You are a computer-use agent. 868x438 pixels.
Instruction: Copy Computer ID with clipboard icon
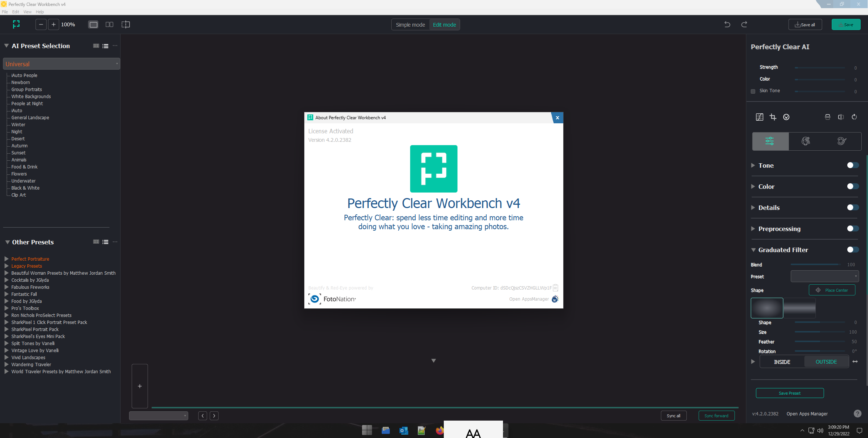pyautogui.click(x=555, y=288)
